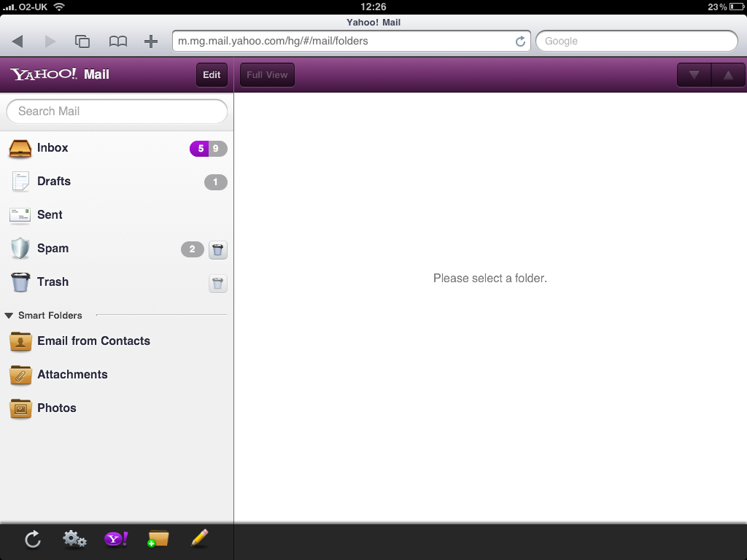Tap the plus add bookmark icon
Viewport: 747px width, 560px height.
click(x=151, y=42)
